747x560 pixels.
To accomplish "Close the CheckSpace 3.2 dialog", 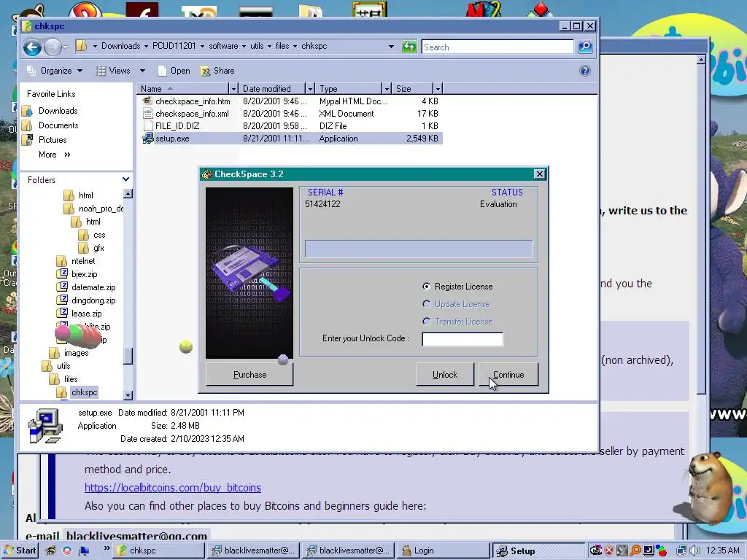I will click(x=539, y=174).
